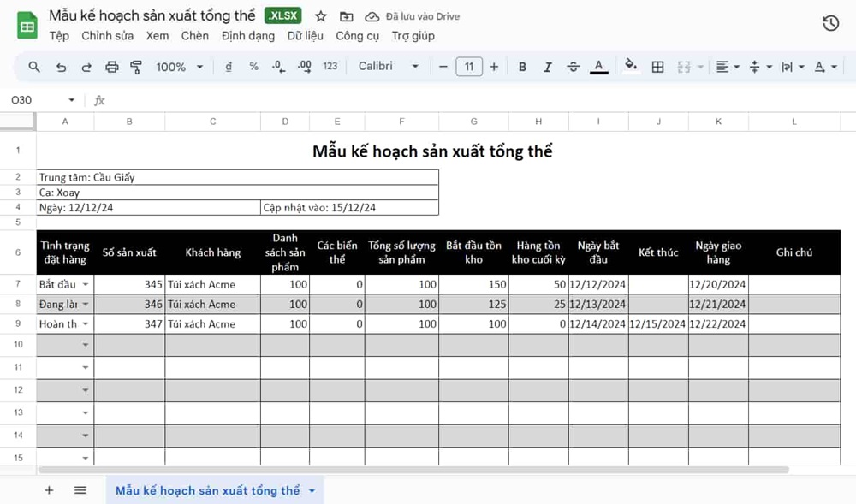
Task: Add a new sheet with the plus button
Action: (x=49, y=489)
